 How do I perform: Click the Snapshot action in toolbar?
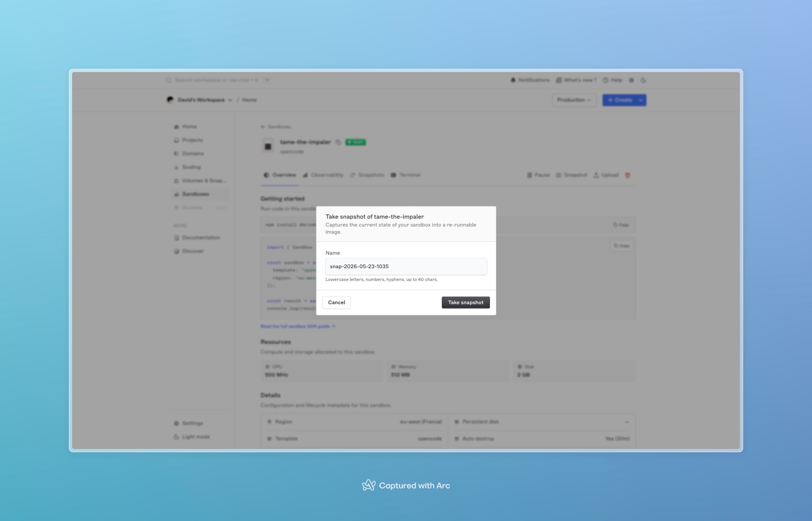572,175
